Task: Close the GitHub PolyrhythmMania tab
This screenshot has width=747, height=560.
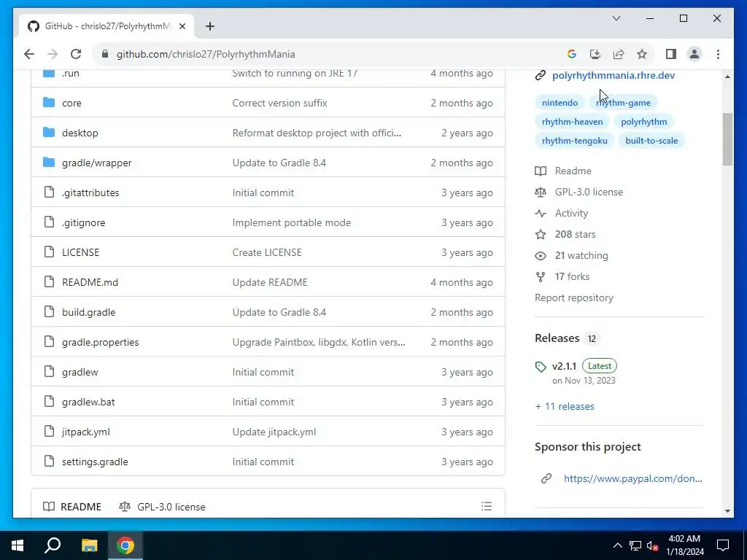Action: (x=182, y=26)
